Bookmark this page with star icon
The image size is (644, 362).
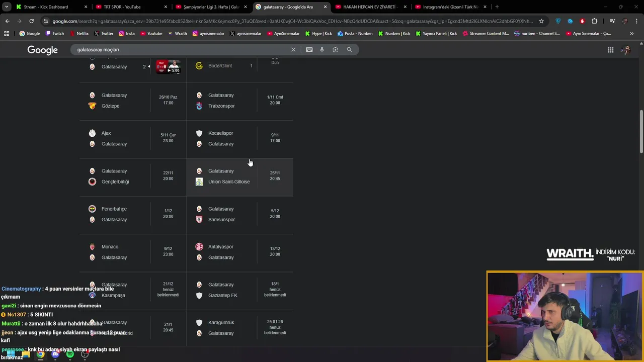pos(541,21)
